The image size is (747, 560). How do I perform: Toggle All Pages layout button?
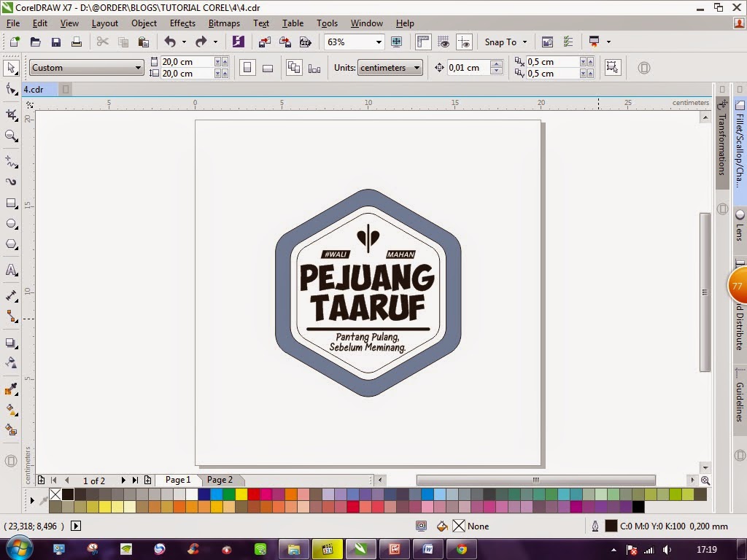(294, 68)
